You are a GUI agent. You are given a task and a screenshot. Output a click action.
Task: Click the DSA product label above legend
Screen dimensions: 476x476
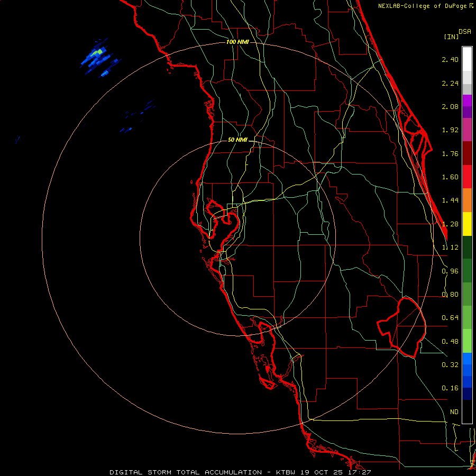click(465, 32)
